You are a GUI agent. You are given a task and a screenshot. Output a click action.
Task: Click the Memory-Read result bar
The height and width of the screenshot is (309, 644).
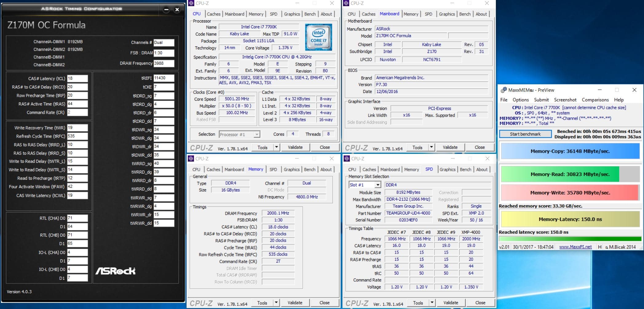click(570, 174)
